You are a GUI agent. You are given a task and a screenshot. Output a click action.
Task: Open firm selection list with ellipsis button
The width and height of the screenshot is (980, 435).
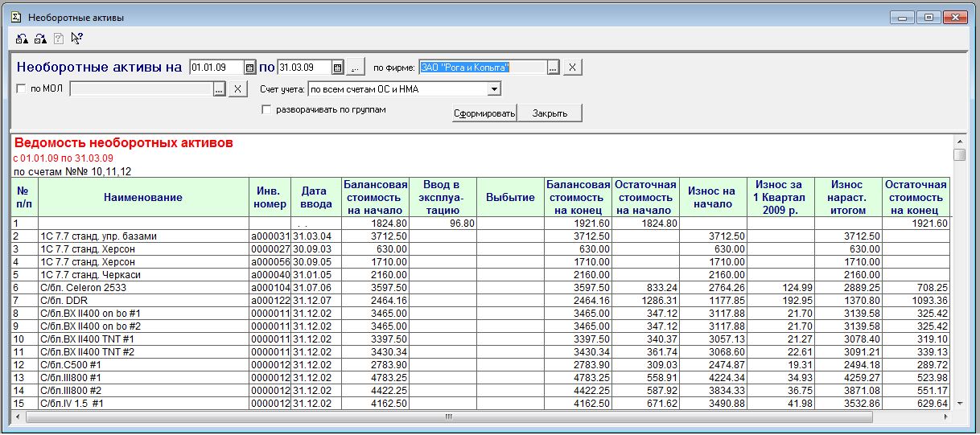point(553,68)
